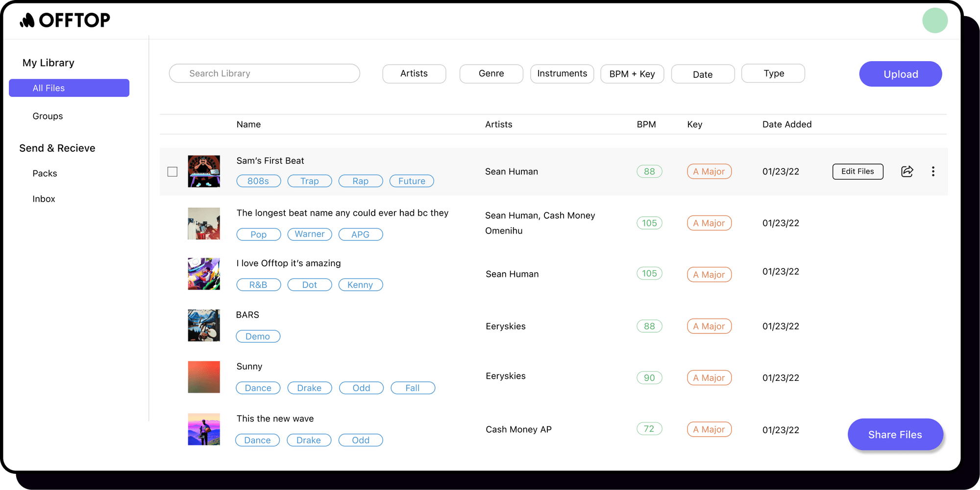Check the checkbox next to Sam's First Beat
Image resolution: width=980 pixels, height=490 pixels.
pos(172,171)
